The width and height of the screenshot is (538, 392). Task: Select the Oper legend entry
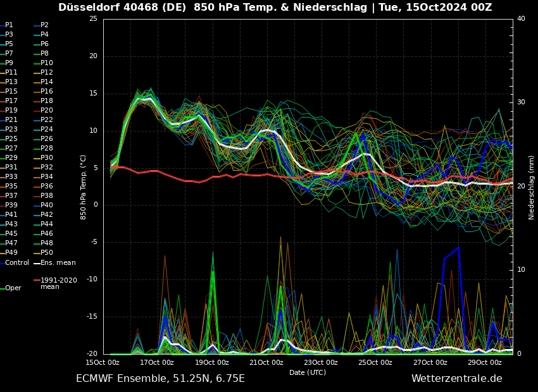point(13,288)
